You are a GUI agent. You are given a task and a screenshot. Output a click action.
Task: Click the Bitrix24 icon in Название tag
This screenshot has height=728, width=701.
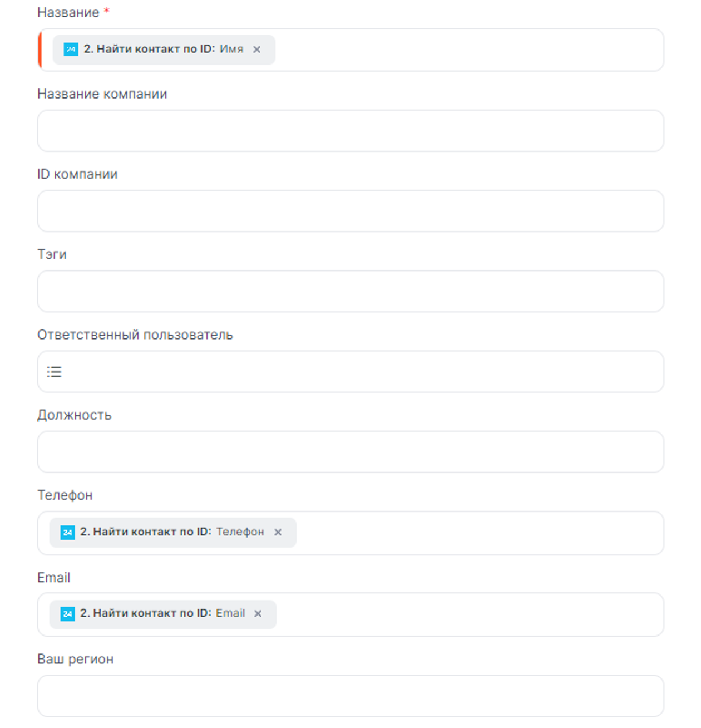[71, 50]
